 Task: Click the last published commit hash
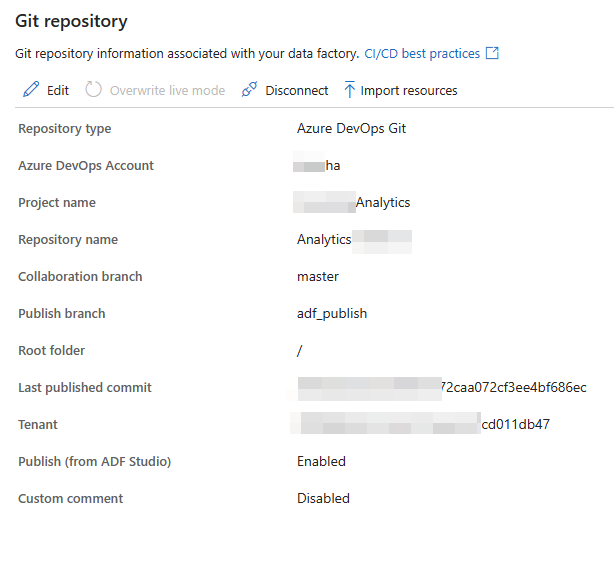pyautogui.click(x=442, y=388)
